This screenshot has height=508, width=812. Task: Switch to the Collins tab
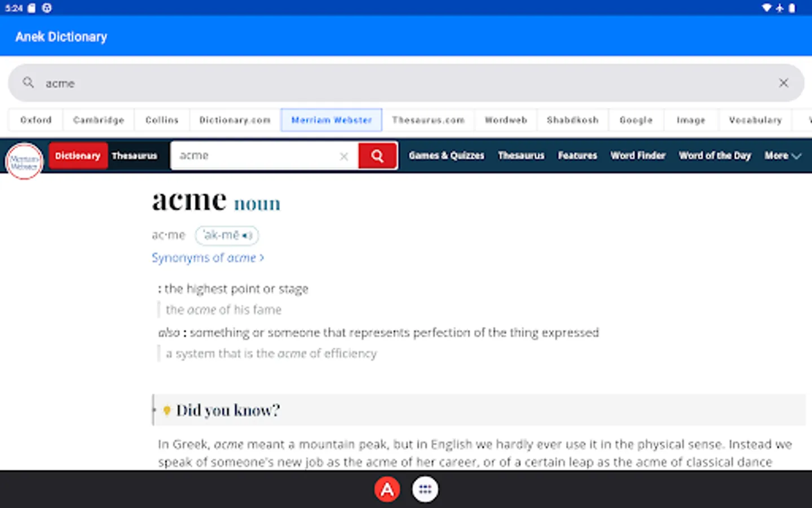click(x=162, y=120)
